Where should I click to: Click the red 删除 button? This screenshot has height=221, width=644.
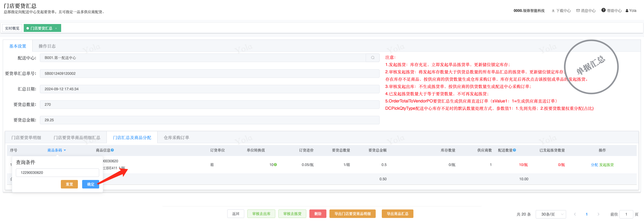point(318,214)
